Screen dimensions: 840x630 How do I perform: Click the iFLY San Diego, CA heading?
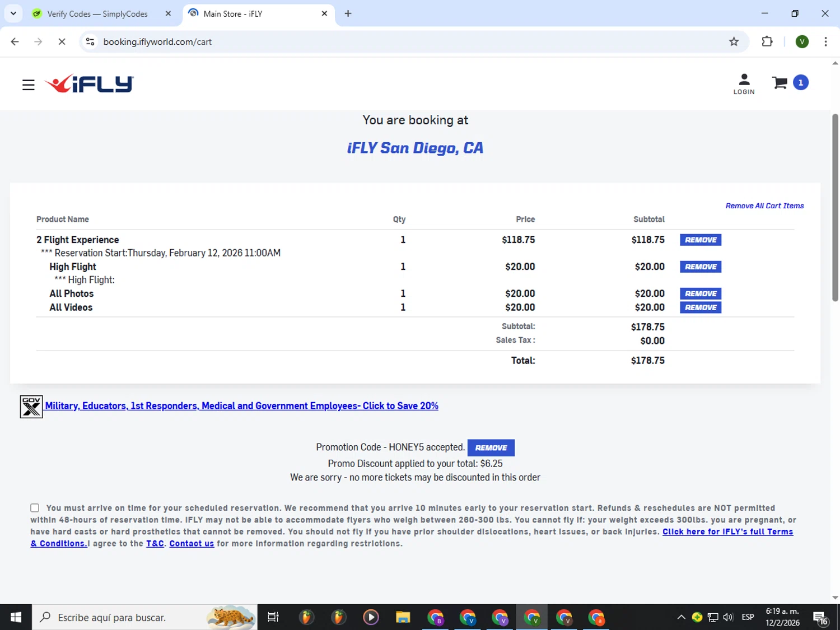pos(415,148)
